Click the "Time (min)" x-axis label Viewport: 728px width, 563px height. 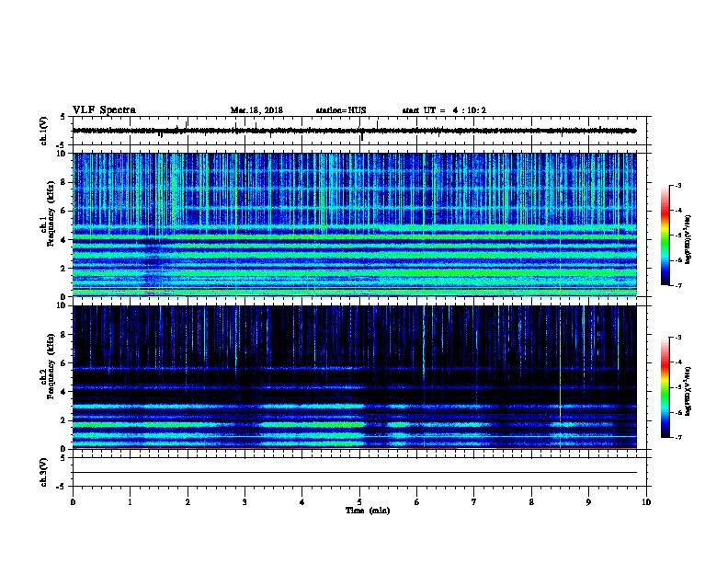pyautogui.click(x=368, y=511)
